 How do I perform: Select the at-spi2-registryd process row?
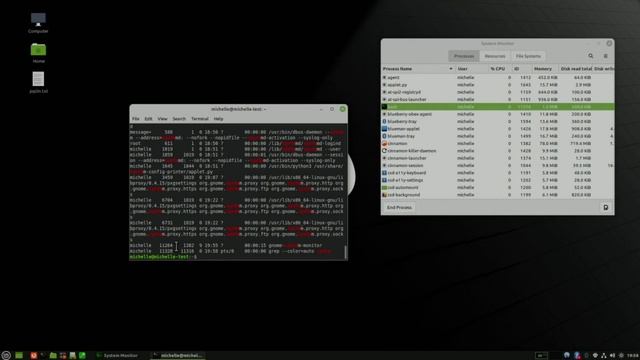497,92
